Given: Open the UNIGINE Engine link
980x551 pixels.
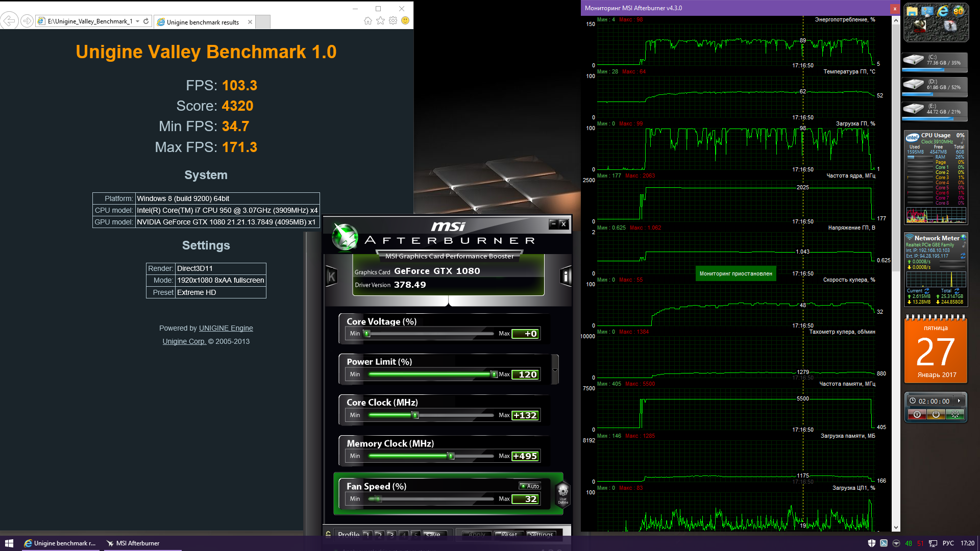Looking at the screenshot, I should [226, 328].
